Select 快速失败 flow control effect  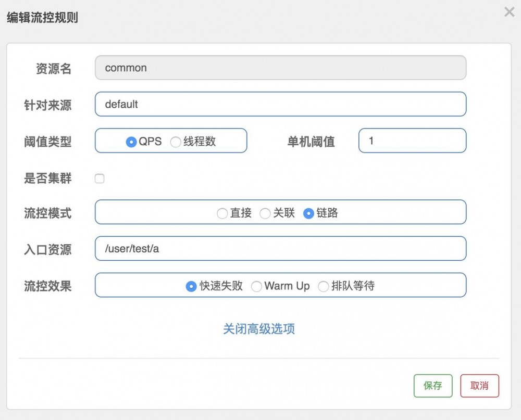click(x=191, y=286)
